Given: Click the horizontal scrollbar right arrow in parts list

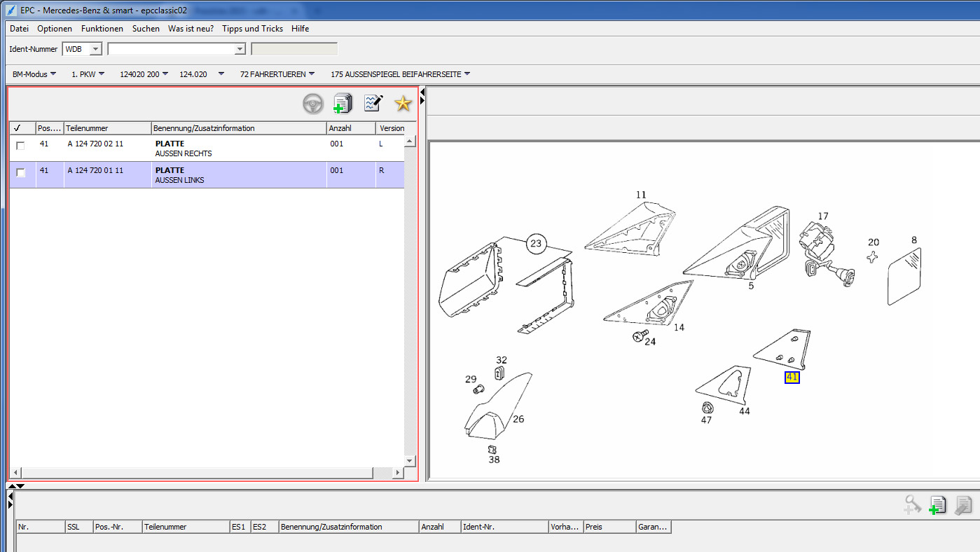Looking at the screenshot, I should [x=398, y=473].
